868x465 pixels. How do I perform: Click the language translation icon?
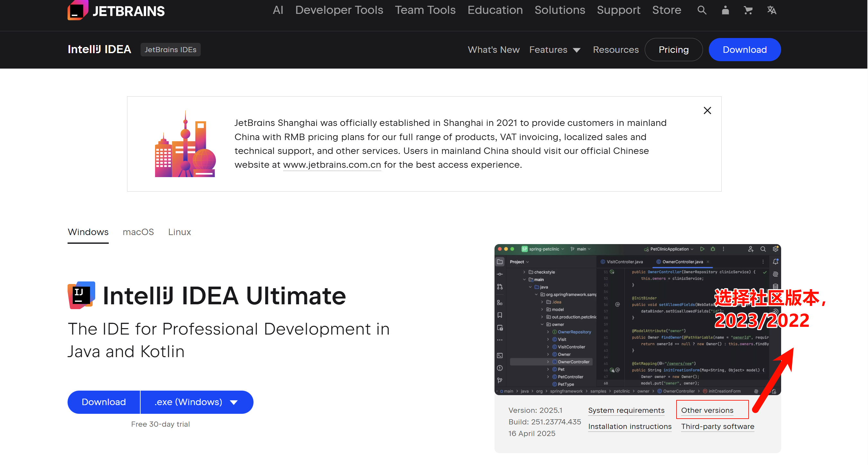771,10
